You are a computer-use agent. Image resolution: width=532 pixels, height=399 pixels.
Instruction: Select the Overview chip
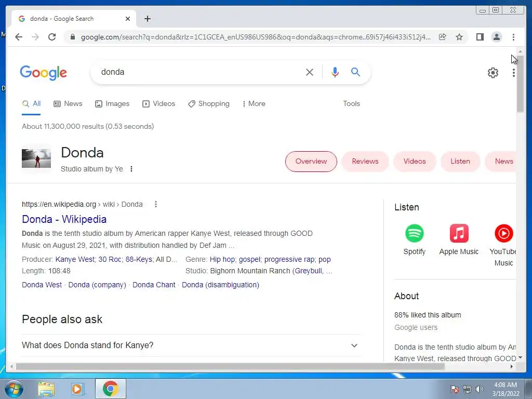click(311, 162)
